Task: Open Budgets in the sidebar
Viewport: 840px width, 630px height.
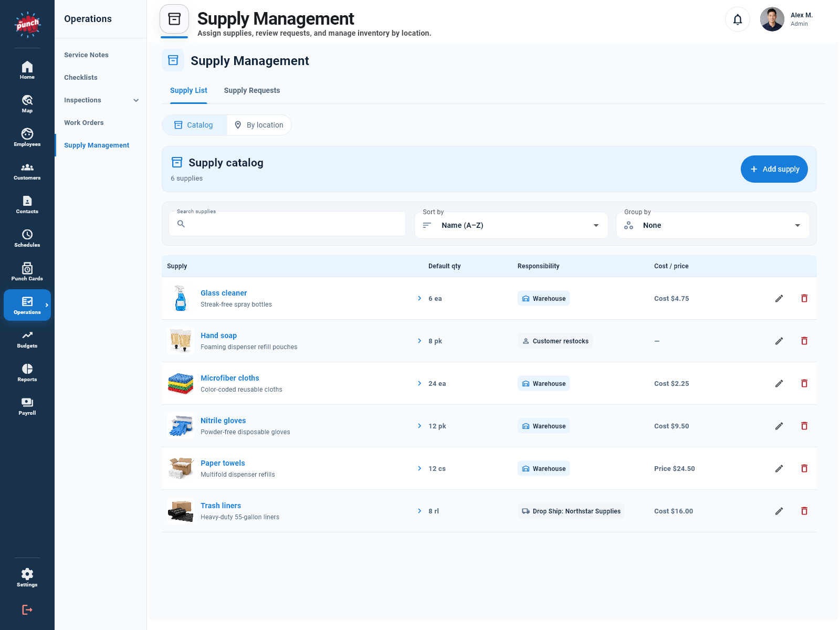Action: click(27, 339)
